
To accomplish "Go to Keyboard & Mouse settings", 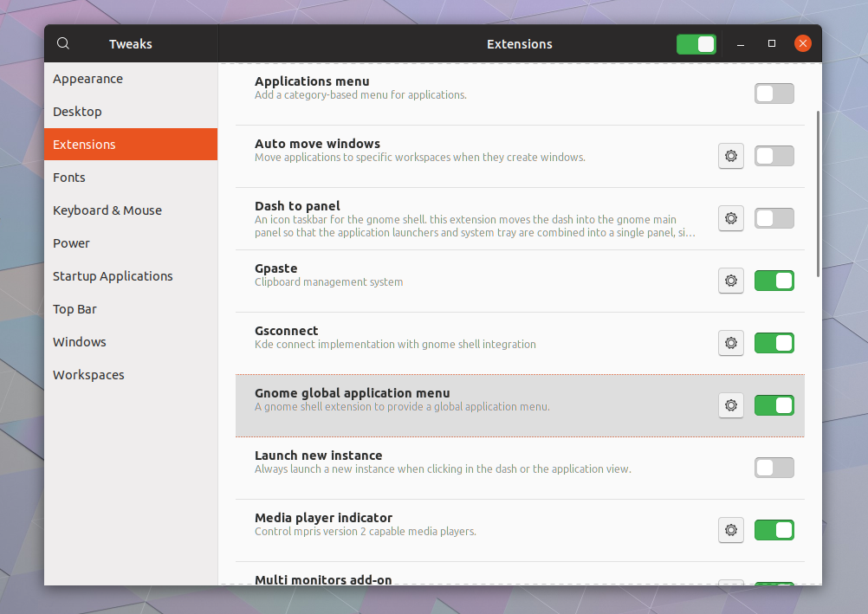I will pos(107,210).
